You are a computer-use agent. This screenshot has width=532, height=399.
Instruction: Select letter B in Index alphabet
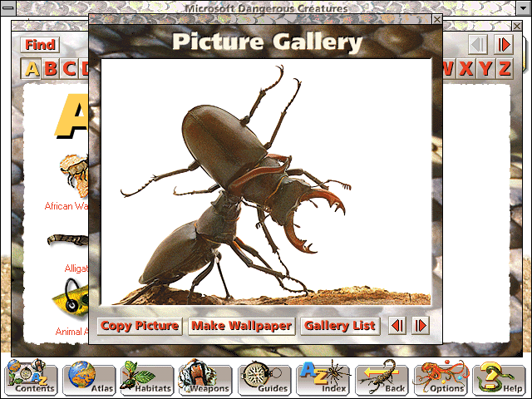51,68
